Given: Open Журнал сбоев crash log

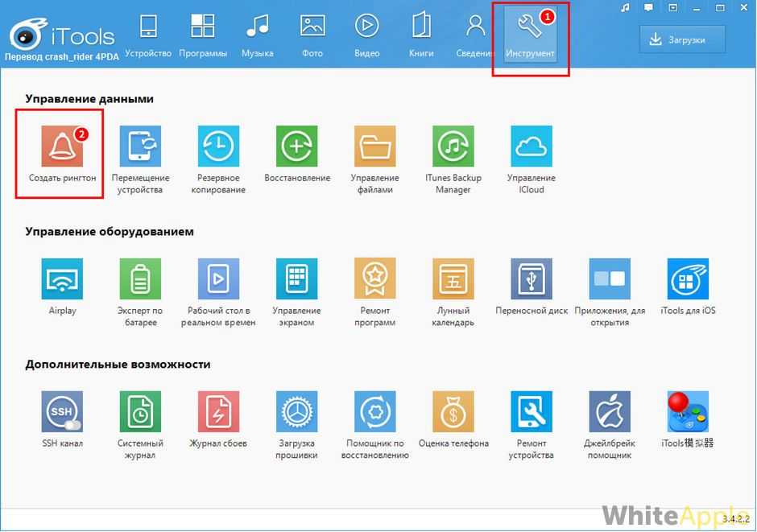Looking at the screenshot, I should coord(218,412).
